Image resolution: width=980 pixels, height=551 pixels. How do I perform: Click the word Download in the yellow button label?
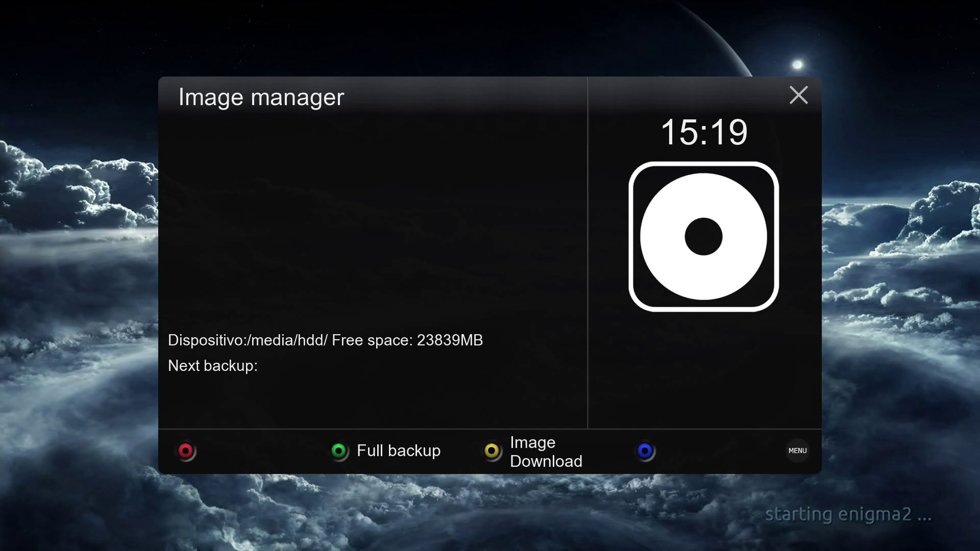point(546,461)
